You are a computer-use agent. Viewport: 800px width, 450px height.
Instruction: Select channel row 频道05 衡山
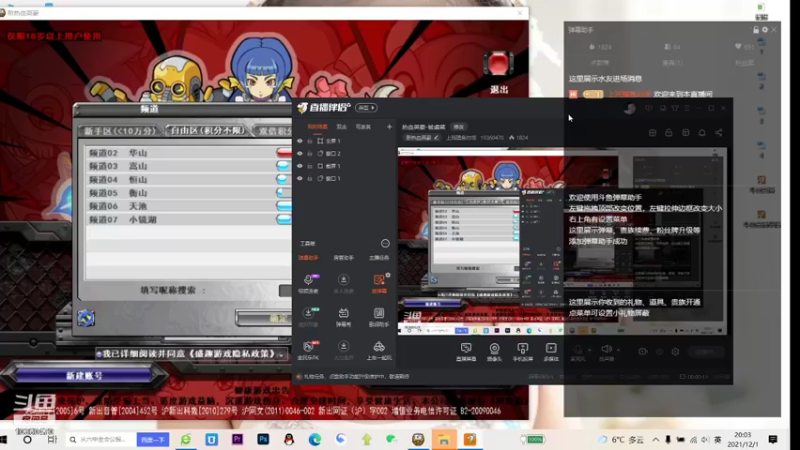(x=189, y=193)
